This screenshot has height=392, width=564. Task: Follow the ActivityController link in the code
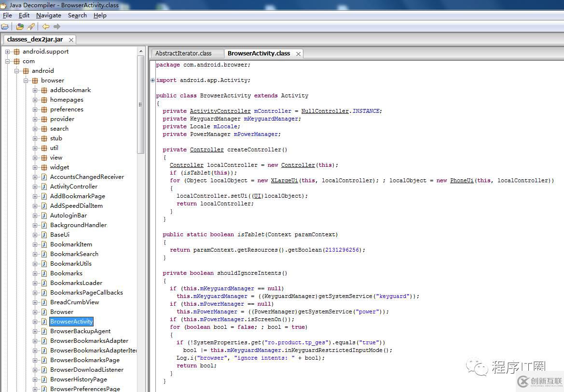(x=220, y=111)
